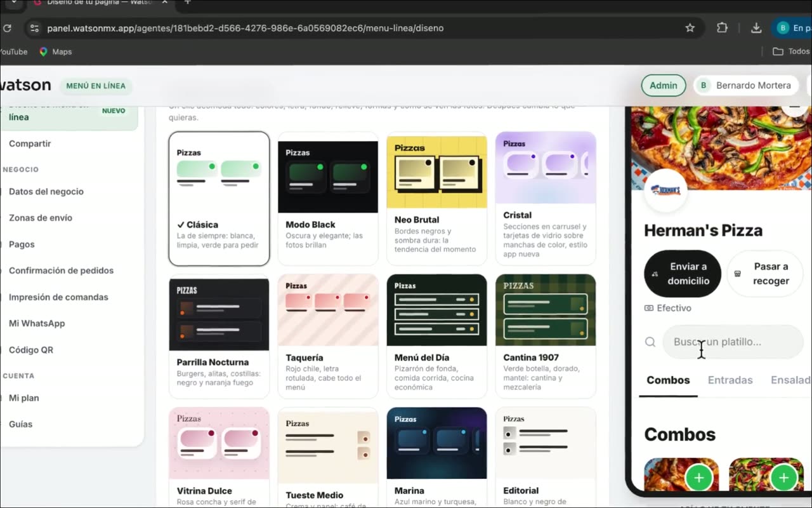This screenshot has height=508, width=812.
Task: Click the site information icon in address bar
Action: (35, 28)
